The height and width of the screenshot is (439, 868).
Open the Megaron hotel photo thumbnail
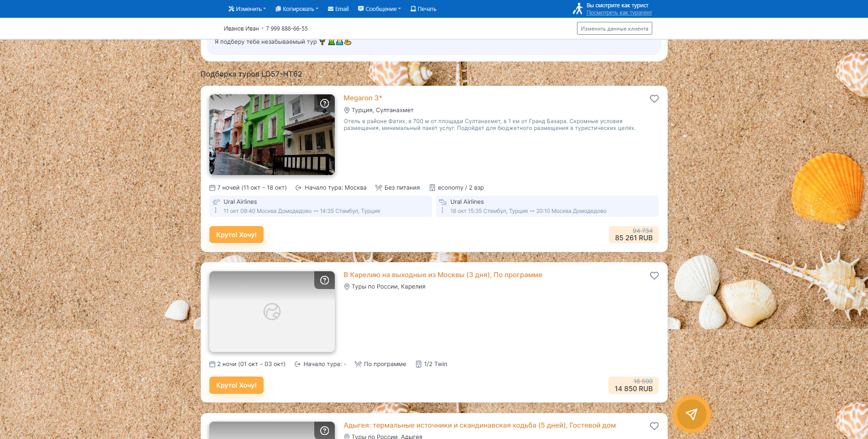[x=272, y=134]
